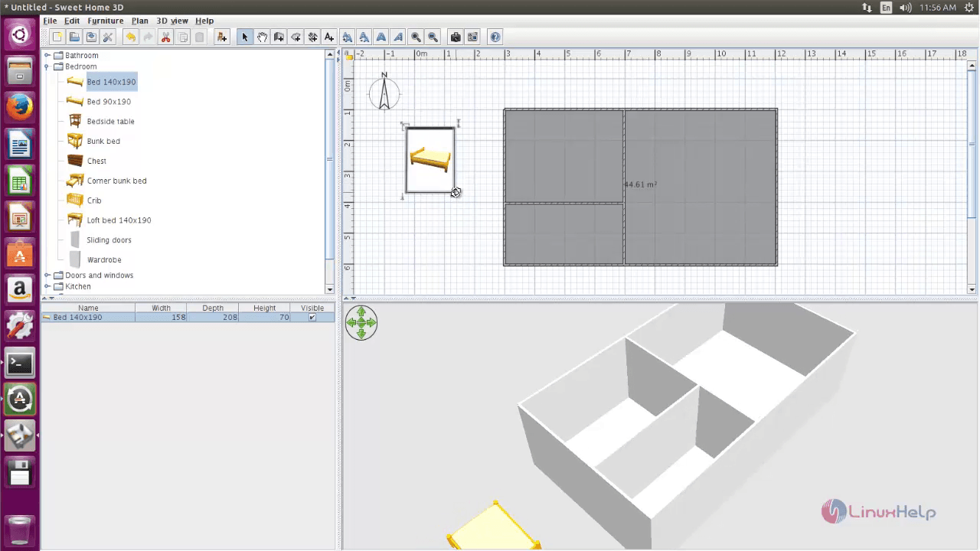Sort furniture by Width column header
Viewport: 980px width, 551px height.
coord(161,308)
